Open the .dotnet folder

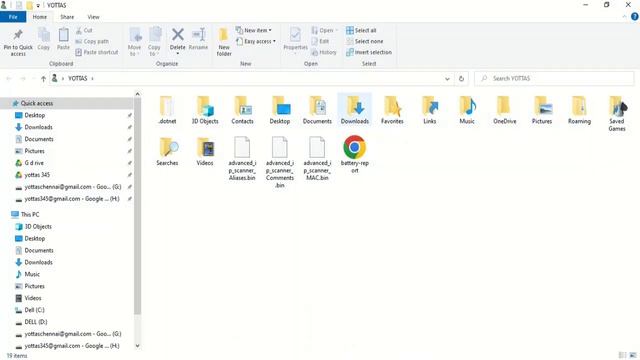coord(167,110)
